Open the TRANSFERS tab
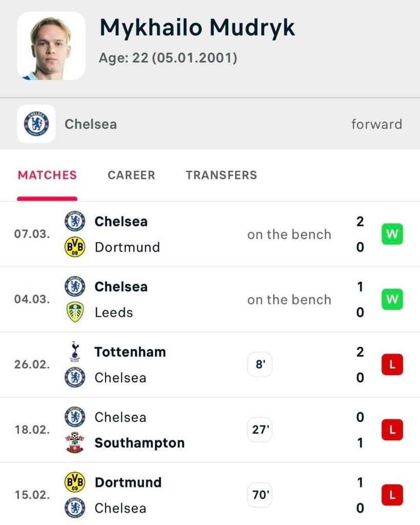The width and height of the screenshot is (420, 525). (x=222, y=175)
